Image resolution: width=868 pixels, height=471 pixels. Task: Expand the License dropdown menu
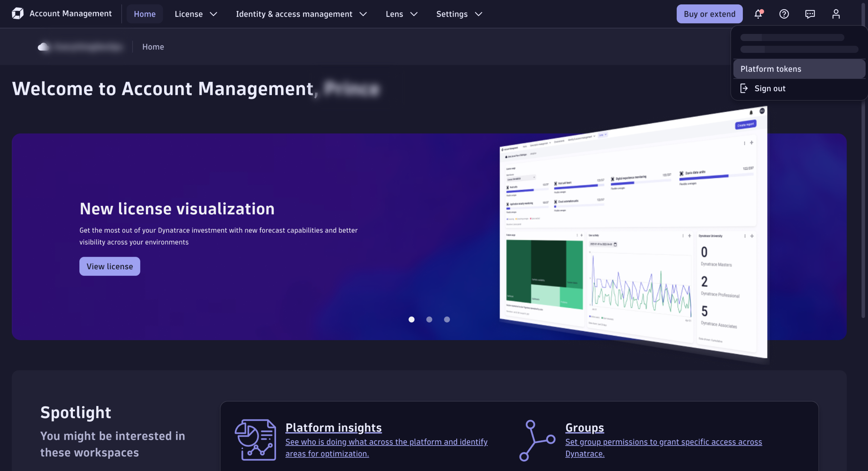[x=196, y=14]
